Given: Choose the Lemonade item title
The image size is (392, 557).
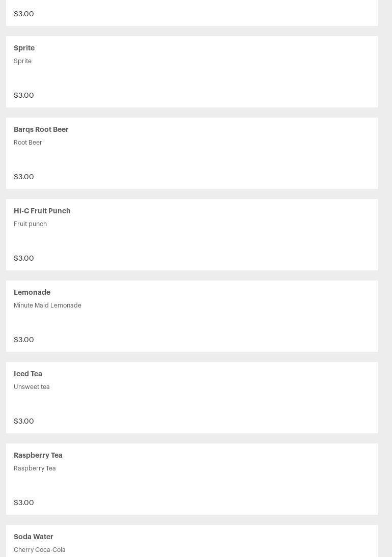Looking at the screenshot, I should pyautogui.click(x=32, y=292).
